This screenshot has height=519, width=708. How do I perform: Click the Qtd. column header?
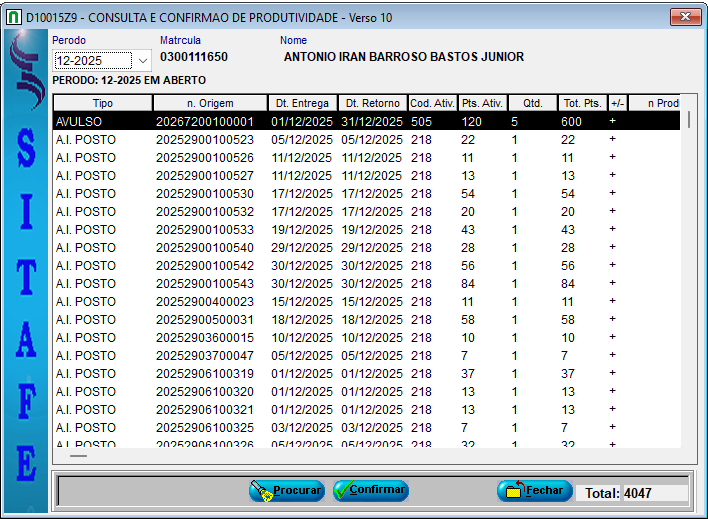coord(532,103)
